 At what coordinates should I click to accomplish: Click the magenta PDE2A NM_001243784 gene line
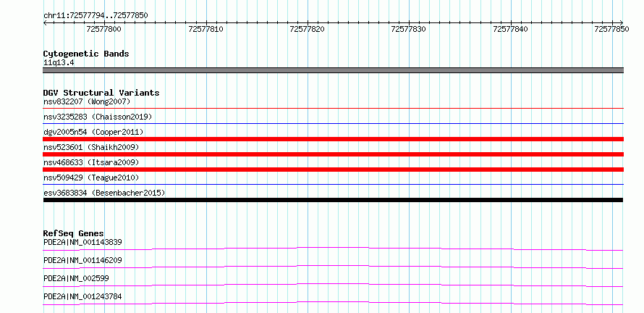point(333,303)
